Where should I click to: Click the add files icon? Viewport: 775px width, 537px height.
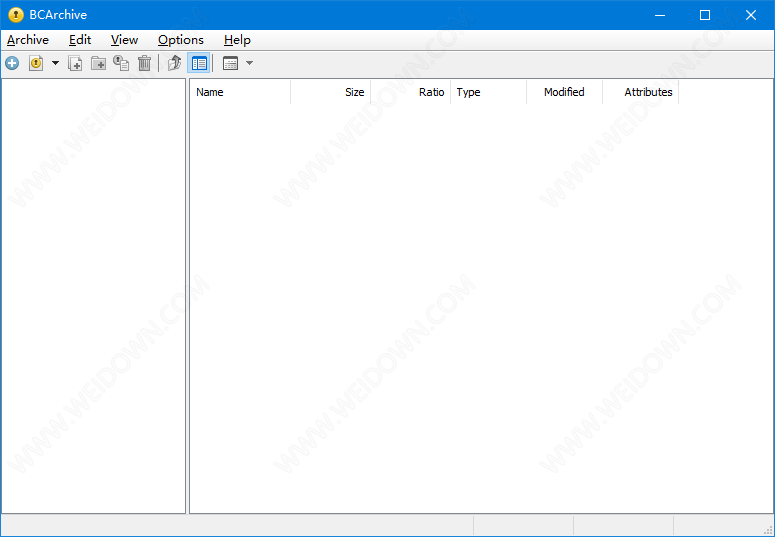[75, 63]
